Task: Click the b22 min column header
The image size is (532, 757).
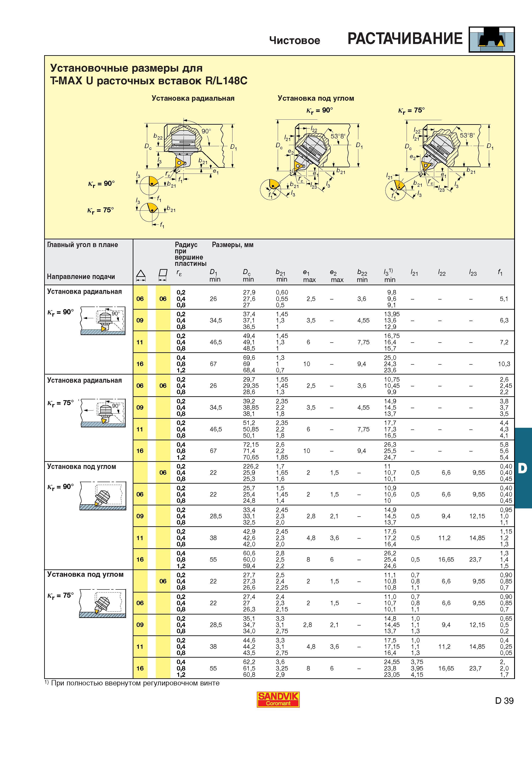Action: 362,276
